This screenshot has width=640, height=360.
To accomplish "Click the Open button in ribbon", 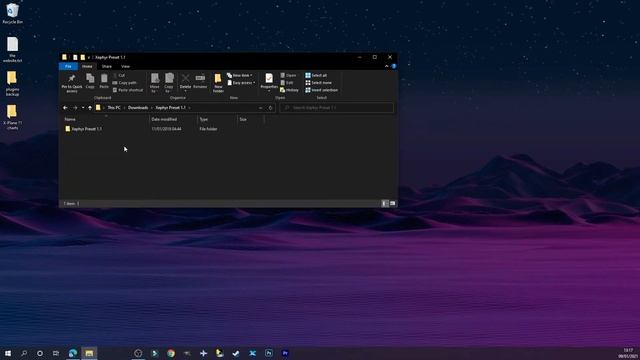I will [288, 76].
